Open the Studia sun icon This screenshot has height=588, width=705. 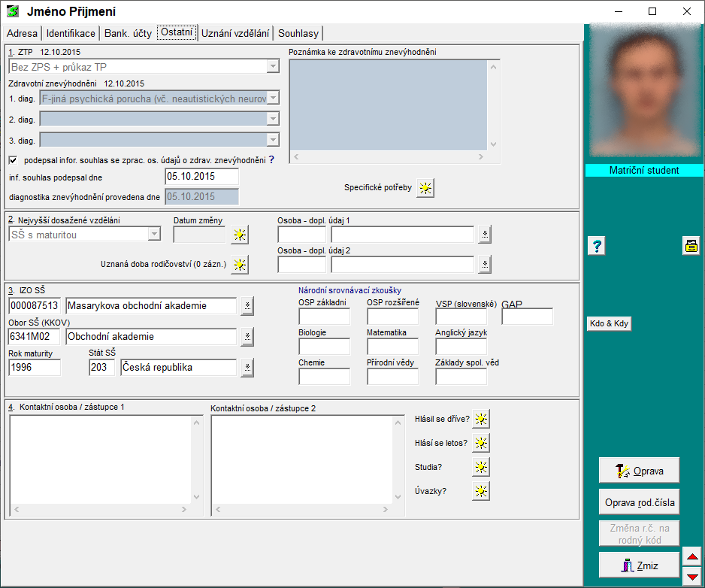[481, 467]
